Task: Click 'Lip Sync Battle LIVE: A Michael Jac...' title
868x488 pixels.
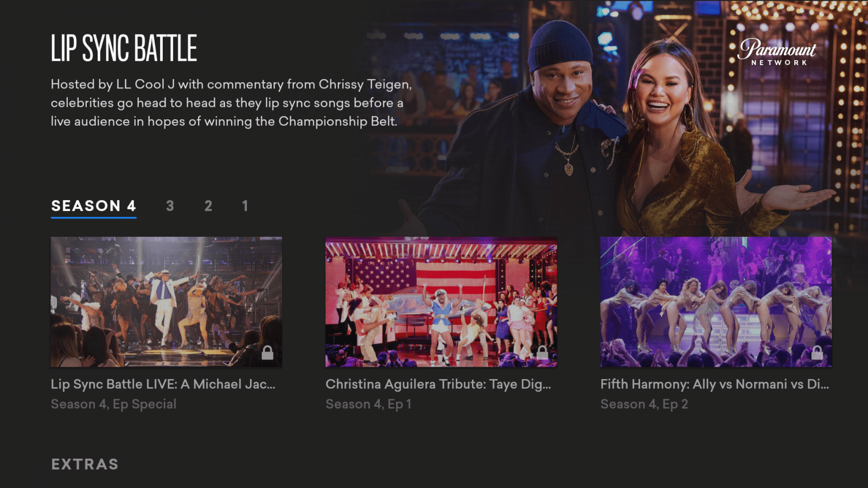Action: [163, 384]
